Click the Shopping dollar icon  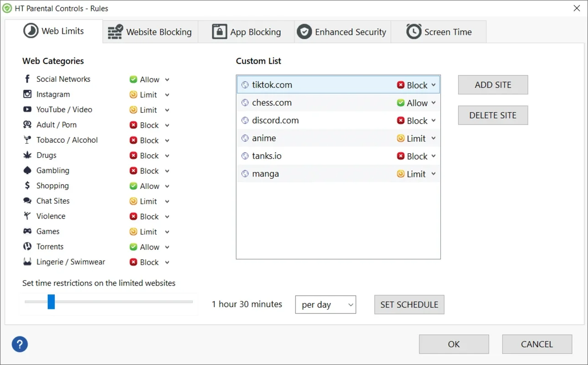click(x=27, y=186)
